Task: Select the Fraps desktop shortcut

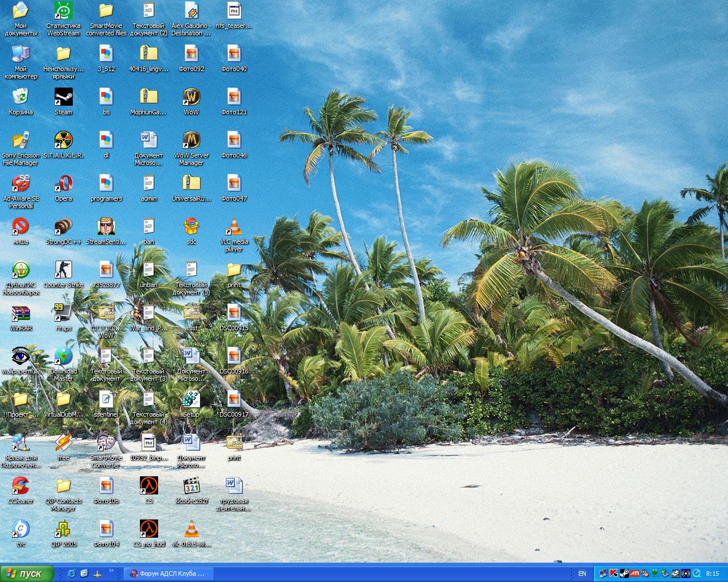Action: 63,313
